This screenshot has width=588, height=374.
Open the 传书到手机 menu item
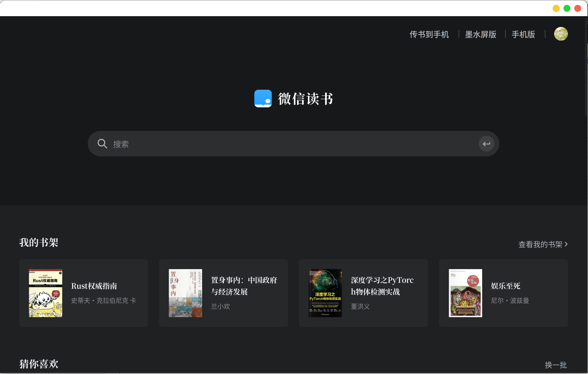point(429,34)
